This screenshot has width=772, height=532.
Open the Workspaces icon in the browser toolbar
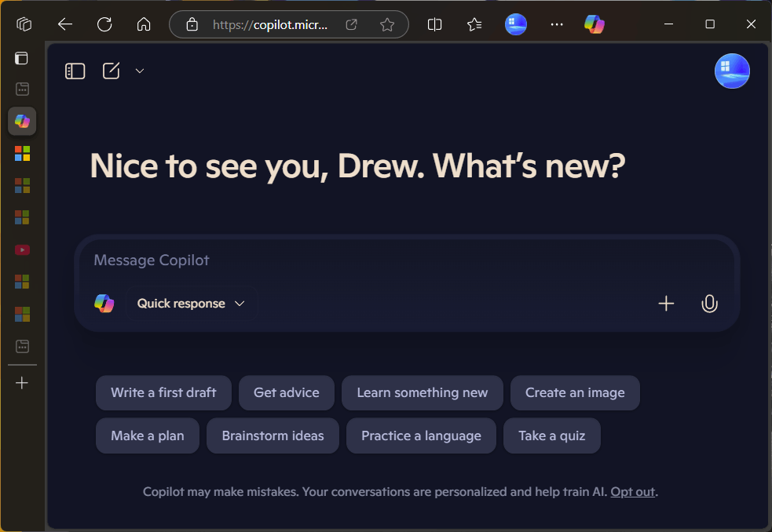pos(24,24)
